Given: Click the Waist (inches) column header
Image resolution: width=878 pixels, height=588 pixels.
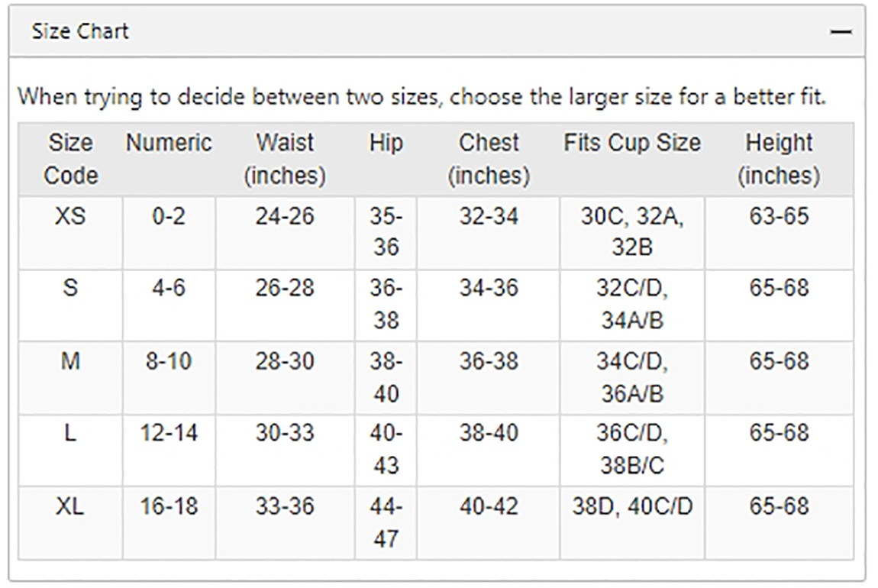Looking at the screenshot, I should pos(285,159).
